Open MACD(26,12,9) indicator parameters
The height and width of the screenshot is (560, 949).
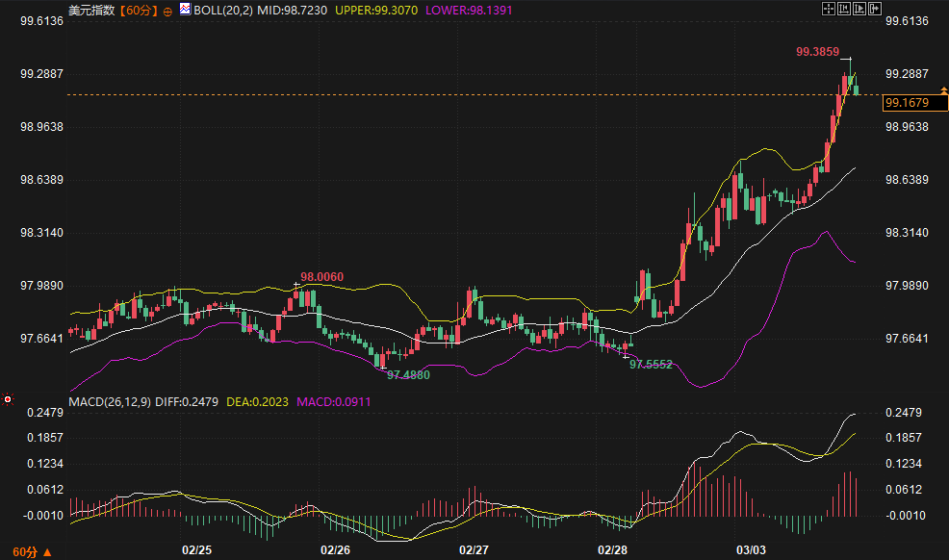click(x=110, y=400)
